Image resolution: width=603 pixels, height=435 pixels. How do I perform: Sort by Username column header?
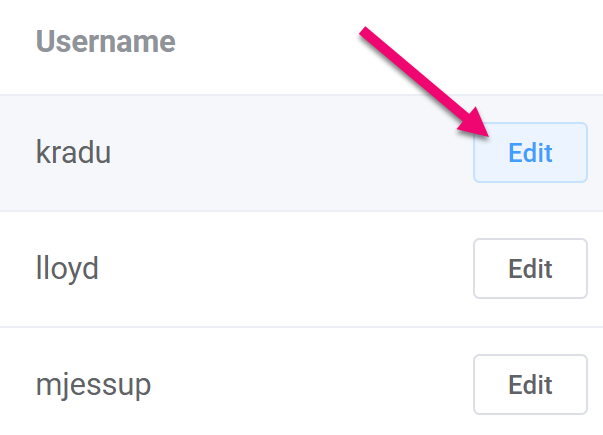pos(106,41)
